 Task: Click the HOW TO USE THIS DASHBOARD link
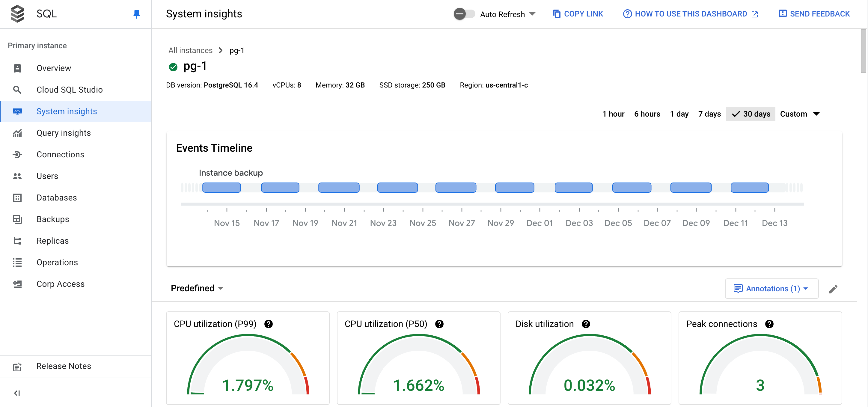(x=690, y=14)
